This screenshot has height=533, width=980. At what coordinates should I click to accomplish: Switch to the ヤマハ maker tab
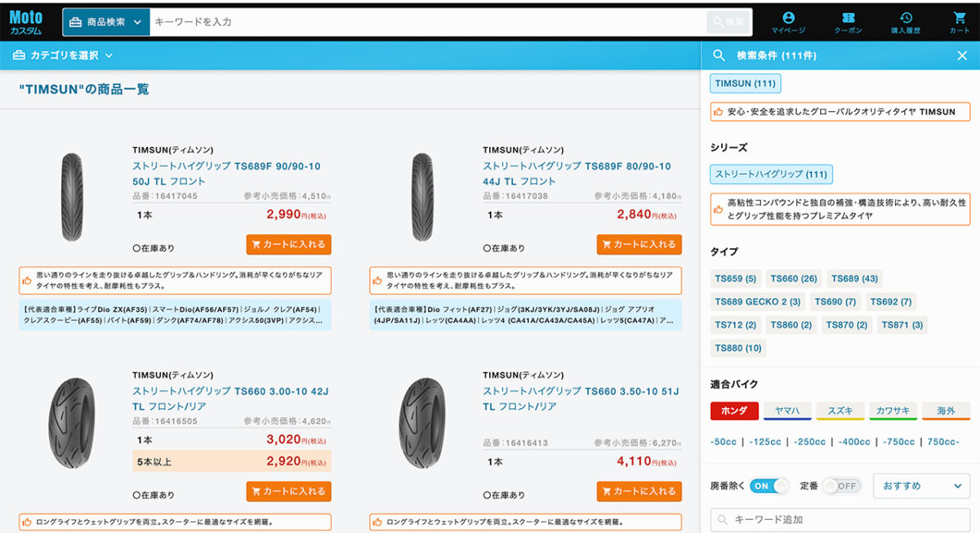[x=786, y=411]
